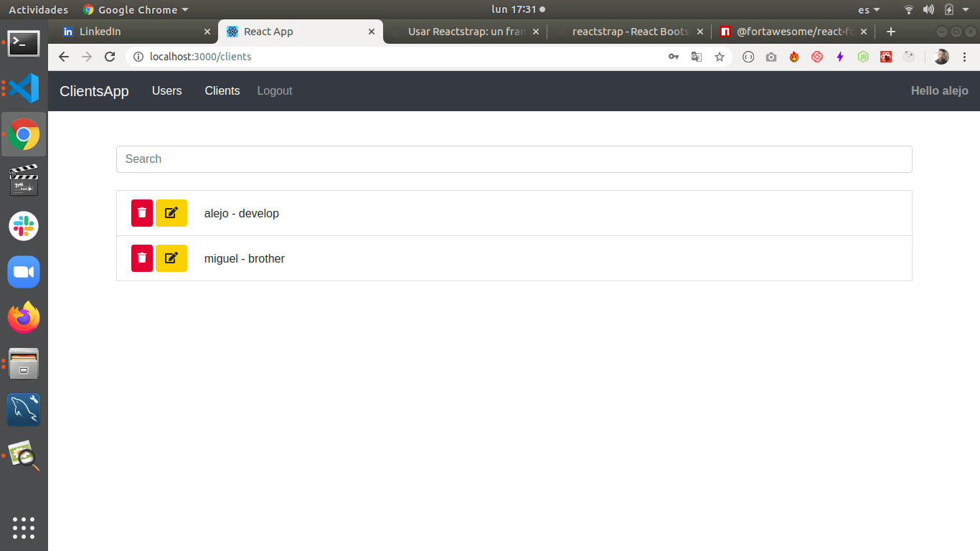Screen dimensions: 980x551
Task: Click the Logout link
Action: click(x=275, y=91)
